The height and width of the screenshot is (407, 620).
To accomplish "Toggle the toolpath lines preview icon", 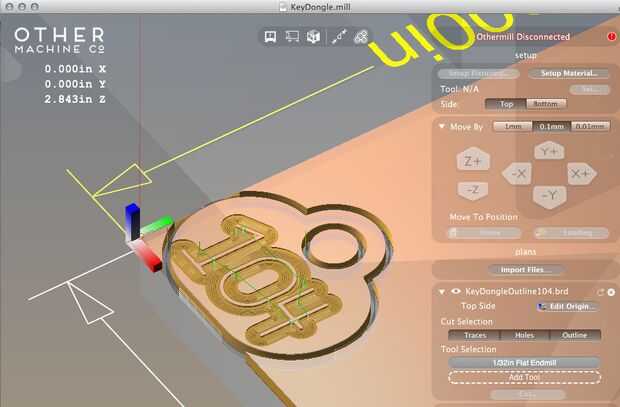I will click(x=340, y=37).
